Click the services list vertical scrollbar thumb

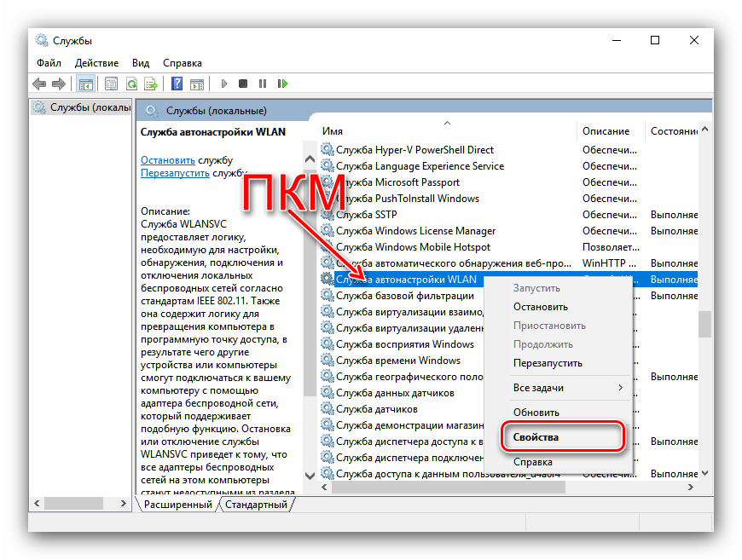point(704,324)
